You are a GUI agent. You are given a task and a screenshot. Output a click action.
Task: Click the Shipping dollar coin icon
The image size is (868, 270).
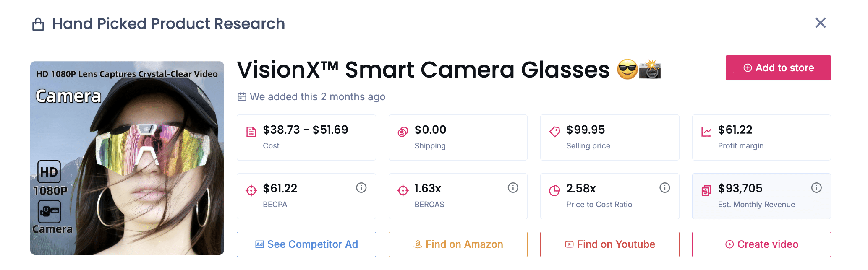click(403, 130)
